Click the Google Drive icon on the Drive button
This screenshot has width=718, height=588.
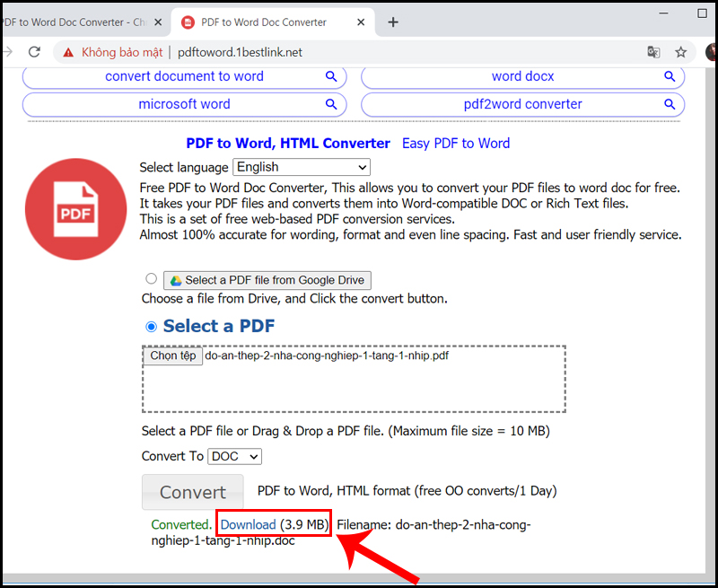coord(177,279)
